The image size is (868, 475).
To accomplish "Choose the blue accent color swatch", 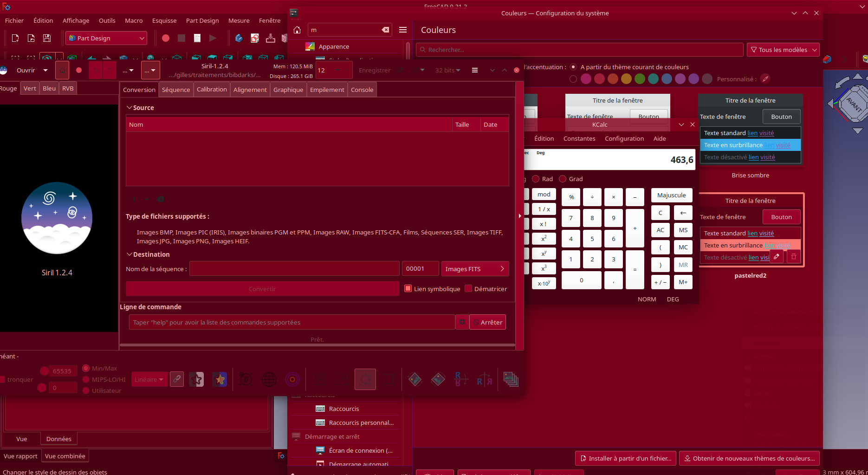I will point(667,79).
